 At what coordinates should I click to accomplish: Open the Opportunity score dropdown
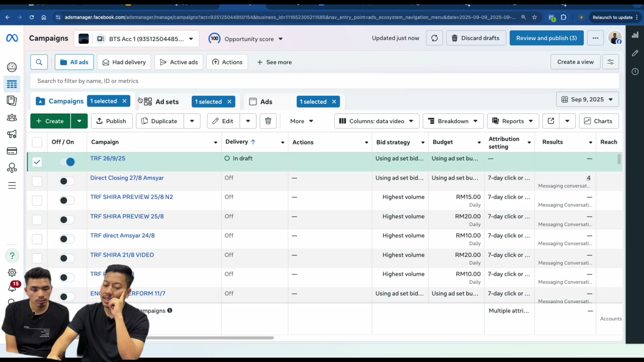click(x=246, y=39)
